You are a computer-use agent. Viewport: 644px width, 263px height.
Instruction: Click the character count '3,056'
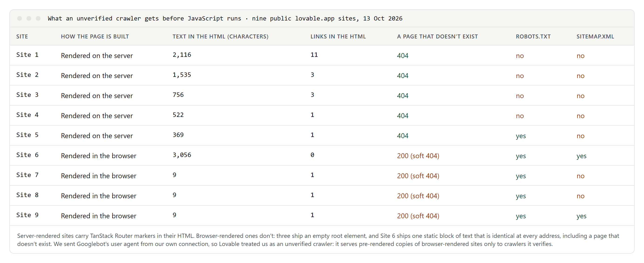point(182,155)
